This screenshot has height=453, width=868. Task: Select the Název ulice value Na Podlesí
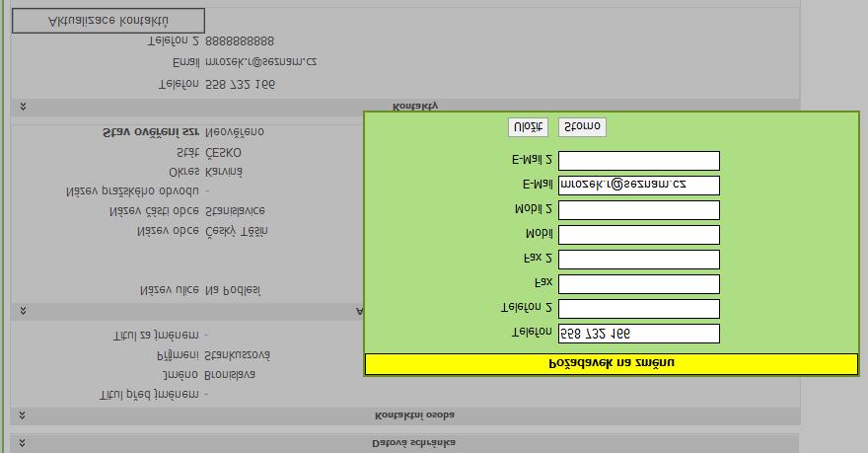click(233, 290)
